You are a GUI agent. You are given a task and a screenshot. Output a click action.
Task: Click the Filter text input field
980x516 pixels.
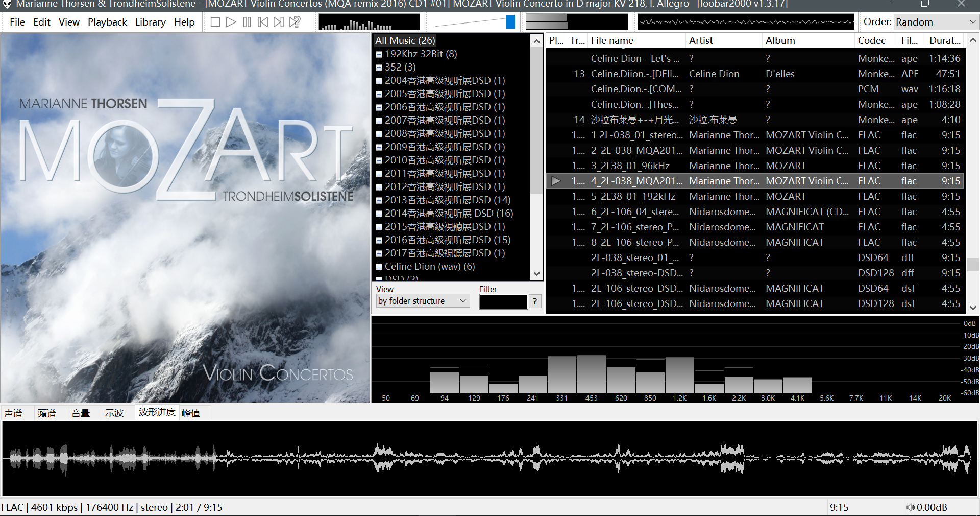coord(503,301)
